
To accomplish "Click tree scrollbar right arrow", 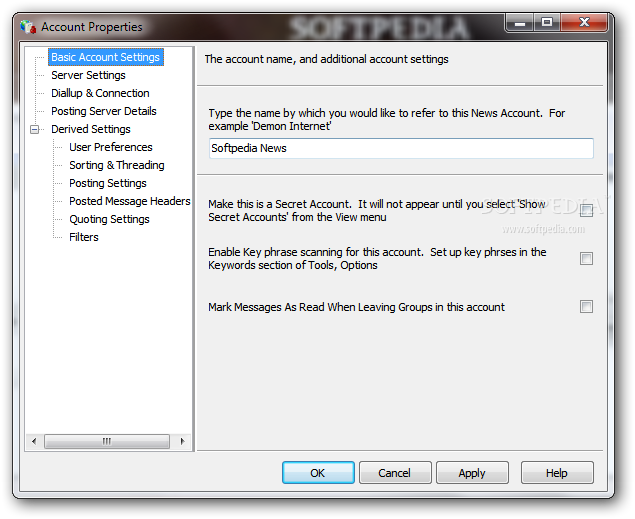I will 182,441.
